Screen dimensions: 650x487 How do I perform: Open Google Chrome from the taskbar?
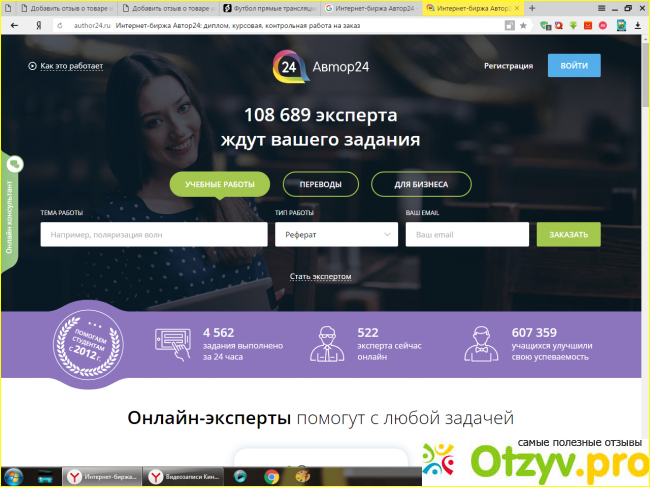tap(271, 477)
